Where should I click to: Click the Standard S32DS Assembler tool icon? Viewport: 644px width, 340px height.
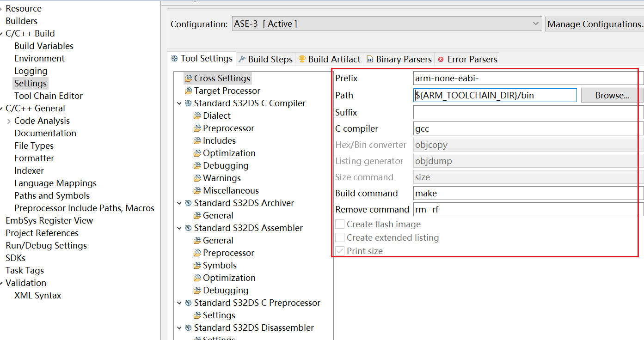coord(188,228)
